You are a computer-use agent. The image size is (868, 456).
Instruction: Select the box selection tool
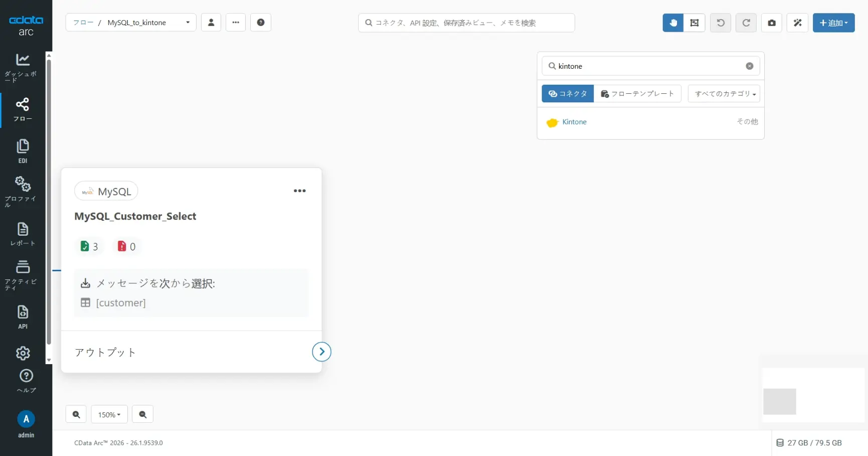pos(695,23)
